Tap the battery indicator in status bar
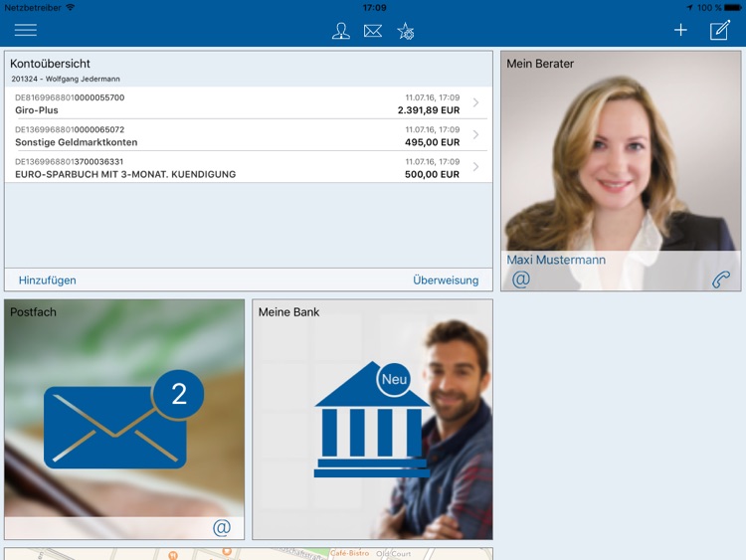Screen dimensions: 746x560 (x=732, y=8)
